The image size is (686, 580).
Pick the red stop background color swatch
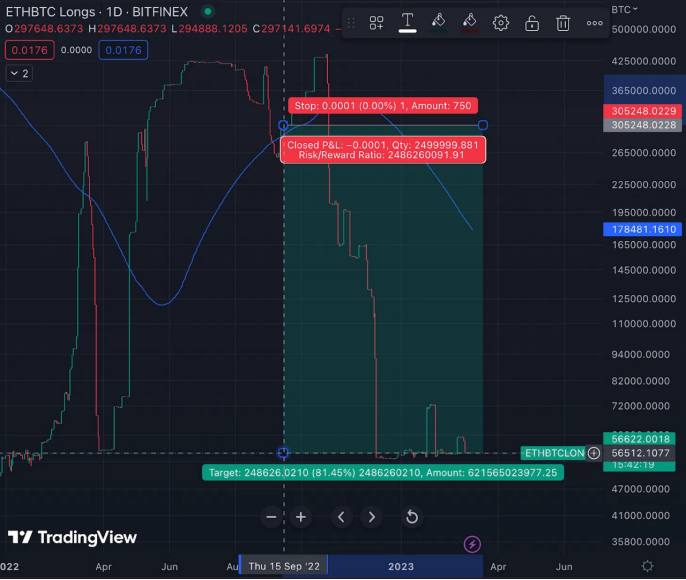[470, 22]
